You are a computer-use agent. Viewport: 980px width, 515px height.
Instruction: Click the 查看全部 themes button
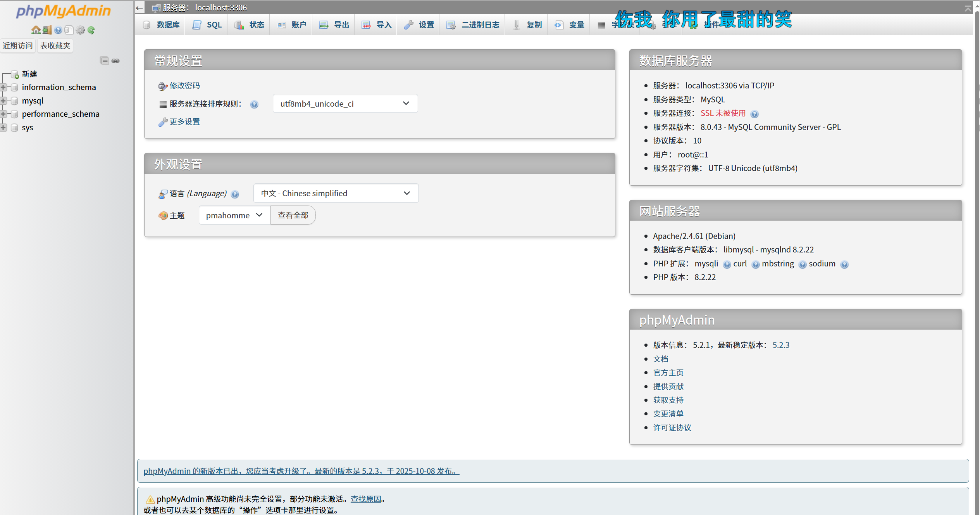[293, 215]
